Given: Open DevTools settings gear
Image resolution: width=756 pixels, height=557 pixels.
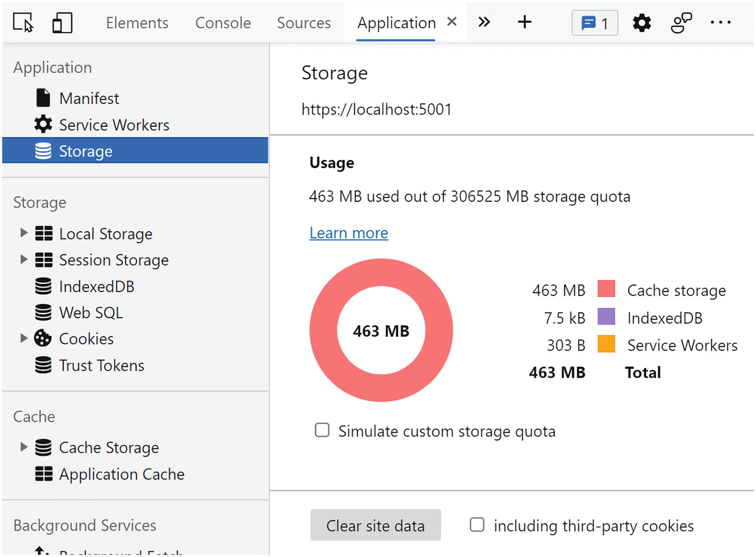Looking at the screenshot, I should [x=642, y=23].
